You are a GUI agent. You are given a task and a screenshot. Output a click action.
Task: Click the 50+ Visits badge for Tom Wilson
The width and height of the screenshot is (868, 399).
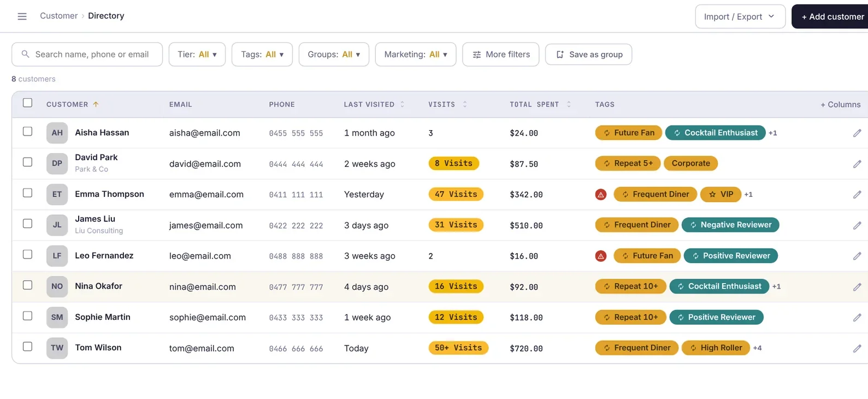tap(458, 348)
